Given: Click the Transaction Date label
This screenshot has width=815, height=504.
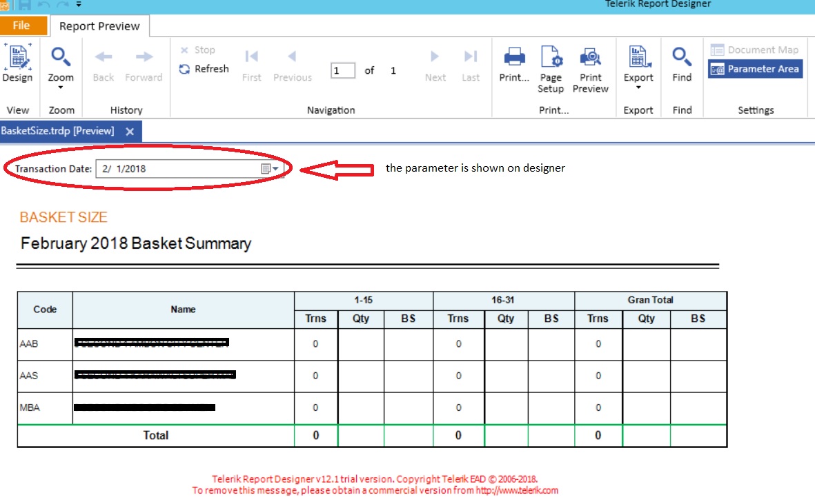Looking at the screenshot, I should pyautogui.click(x=53, y=169).
